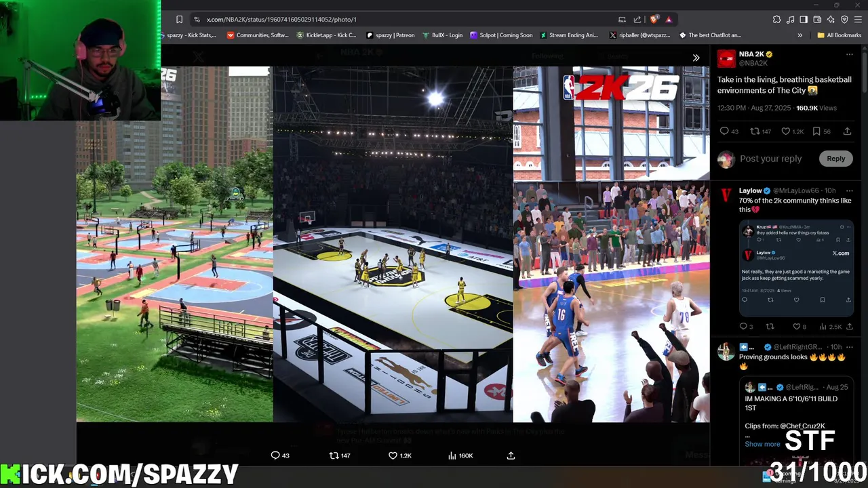The width and height of the screenshot is (868, 488).
Task: Open Communities, Softw... bookmark
Action: pos(258,35)
